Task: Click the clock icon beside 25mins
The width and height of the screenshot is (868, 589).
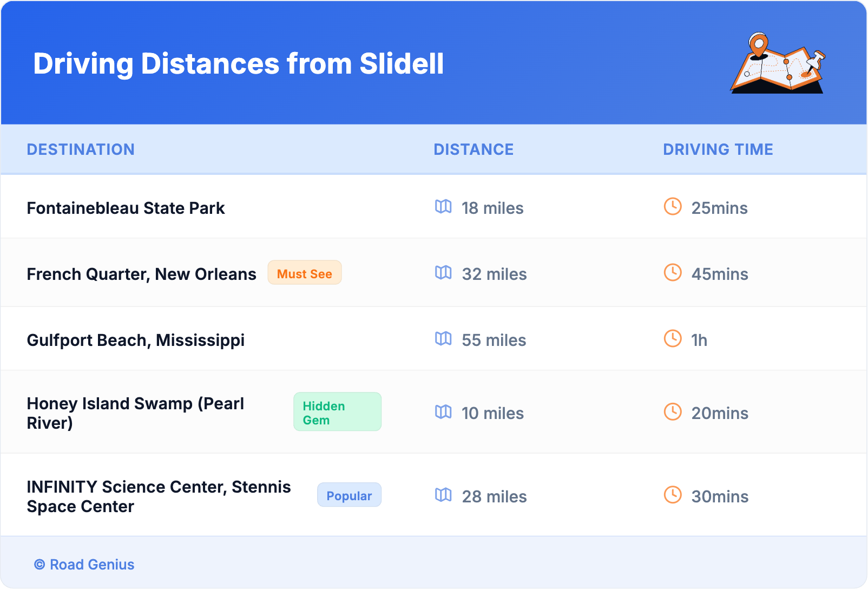Action: (x=673, y=207)
